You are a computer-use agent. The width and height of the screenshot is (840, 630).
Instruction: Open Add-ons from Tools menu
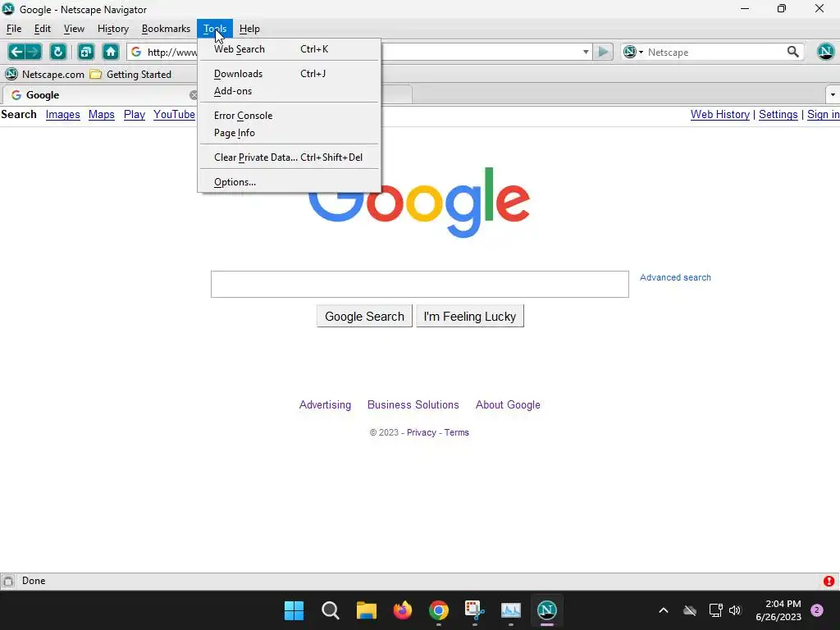290,91
